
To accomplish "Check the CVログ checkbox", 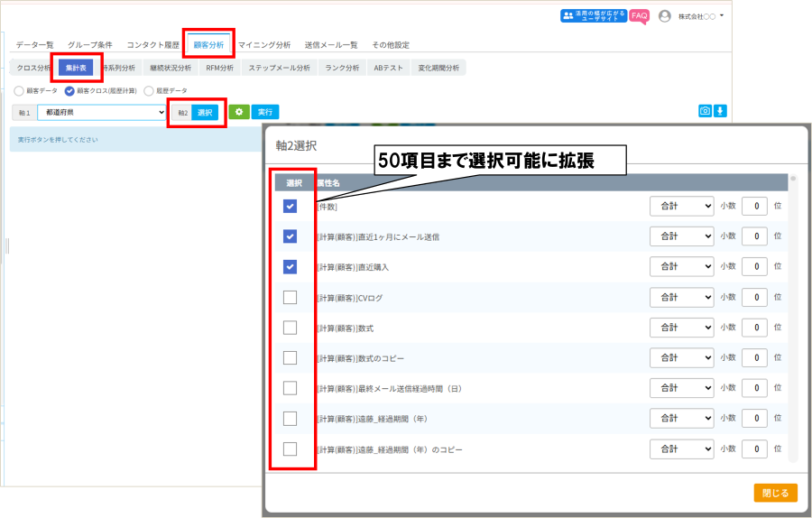I will [x=290, y=297].
